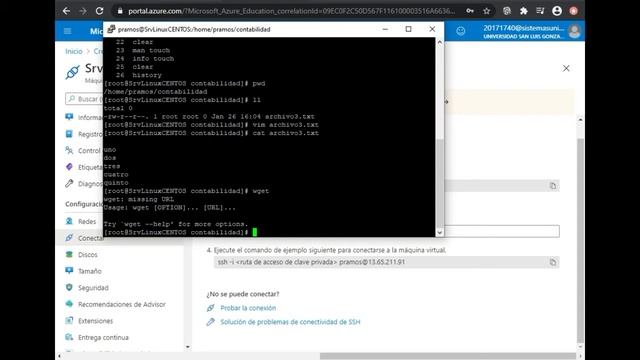Image resolution: width=640 pixels, height=360 pixels.
Task: Click the fingerprint extension icon
Action: [x=507, y=11]
